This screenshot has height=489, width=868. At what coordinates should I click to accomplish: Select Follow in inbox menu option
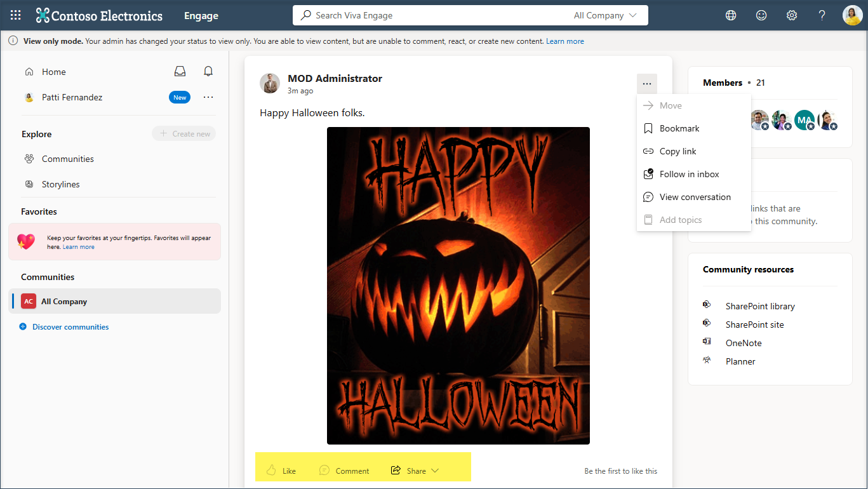[689, 174]
